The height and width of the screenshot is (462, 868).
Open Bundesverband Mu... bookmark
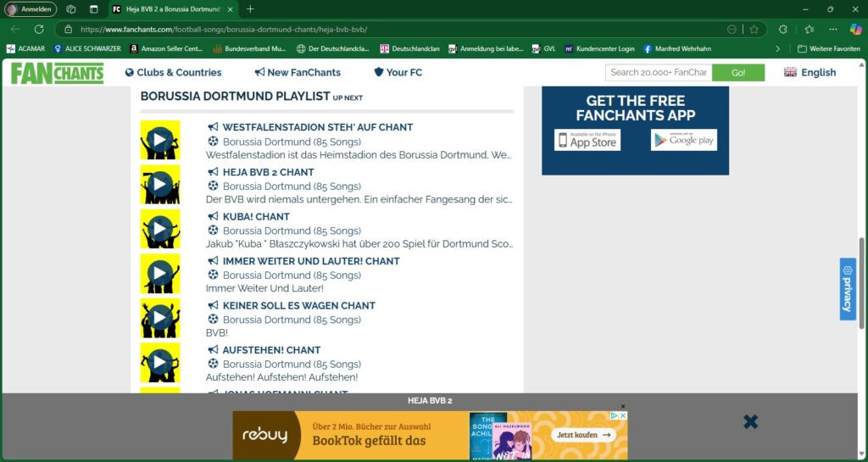pos(250,48)
